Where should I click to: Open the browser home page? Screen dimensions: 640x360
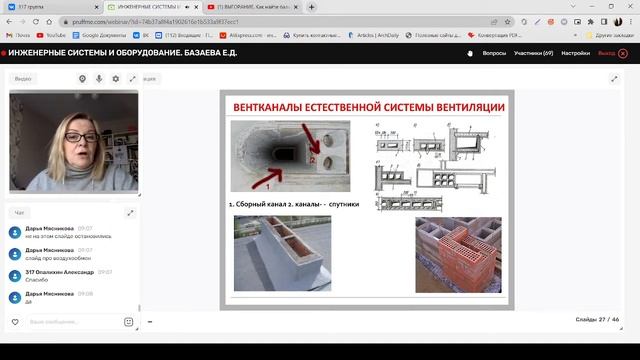(x=49, y=22)
